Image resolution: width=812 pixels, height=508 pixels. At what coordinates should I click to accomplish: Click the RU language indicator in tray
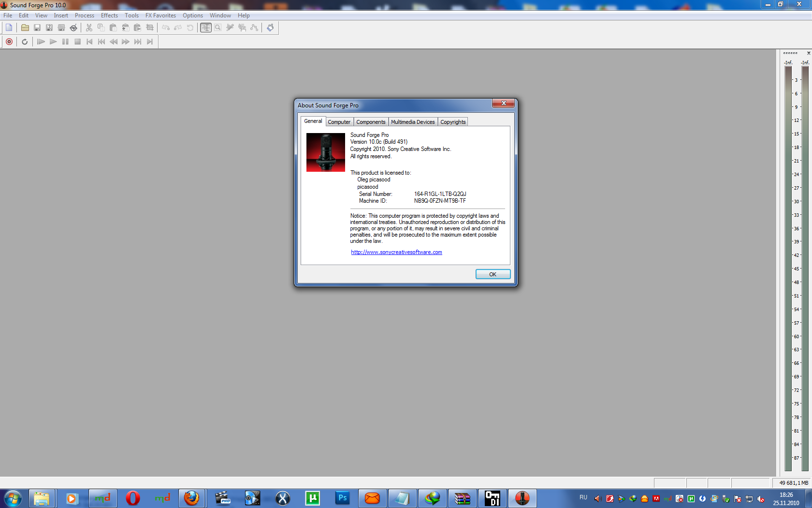click(583, 497)
